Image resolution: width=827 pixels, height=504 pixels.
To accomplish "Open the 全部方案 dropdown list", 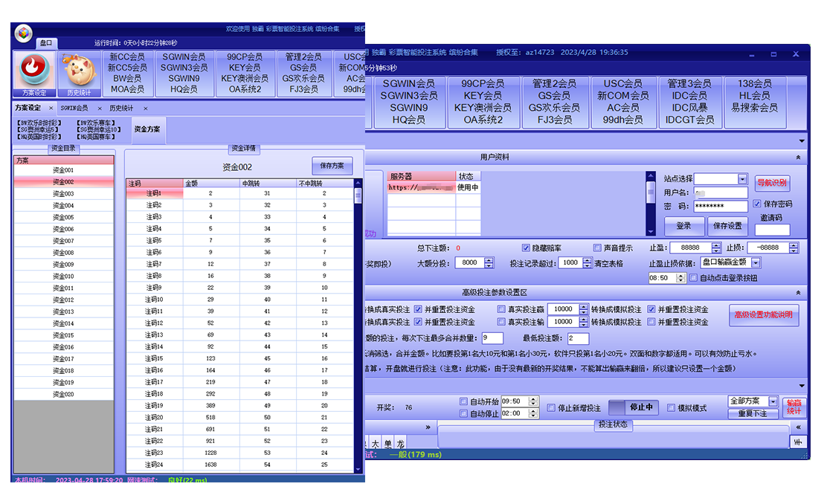I will pos(773,401).
